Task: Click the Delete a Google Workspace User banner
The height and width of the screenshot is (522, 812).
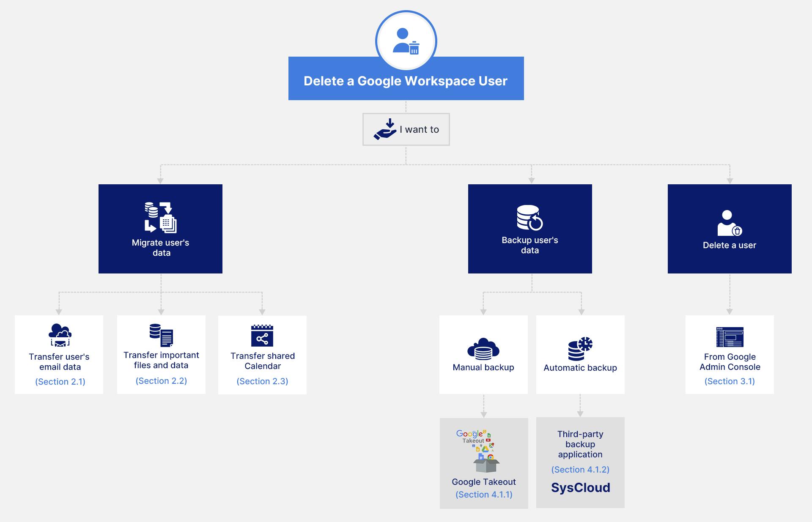Action: coord(406,81)
